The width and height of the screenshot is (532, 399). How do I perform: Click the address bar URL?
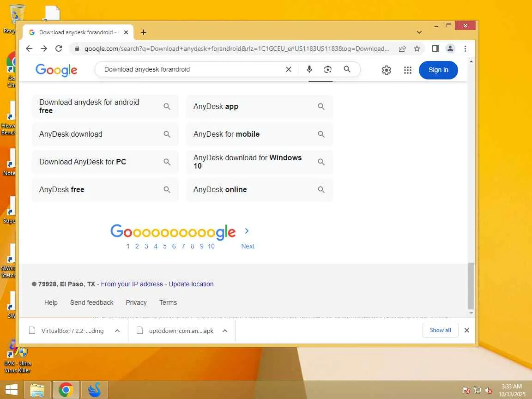[x=236, y=48]
